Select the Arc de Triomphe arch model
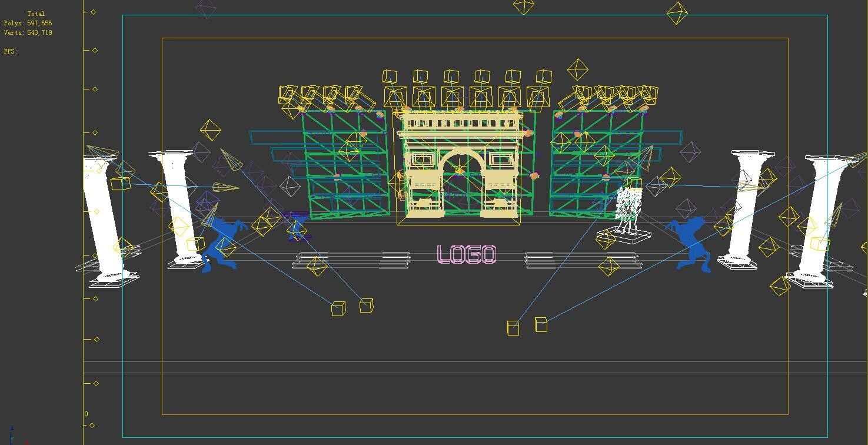This screenshot has width=868, height=445. point(461,165)
